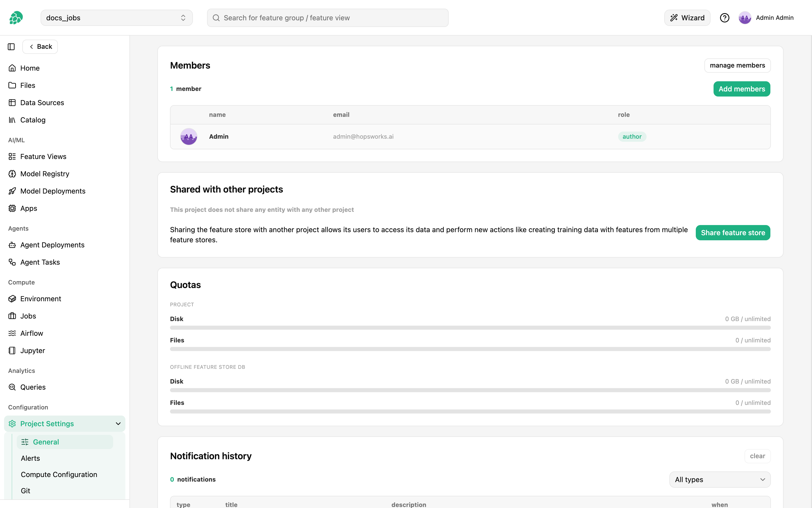The image size is (812, 508).
Task: Open the help question mark icon
Action: [724, 18]
